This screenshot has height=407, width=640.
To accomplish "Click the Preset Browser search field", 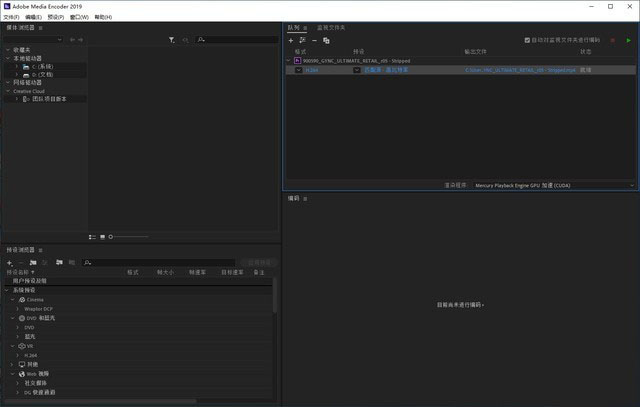I will pos(159,262).
